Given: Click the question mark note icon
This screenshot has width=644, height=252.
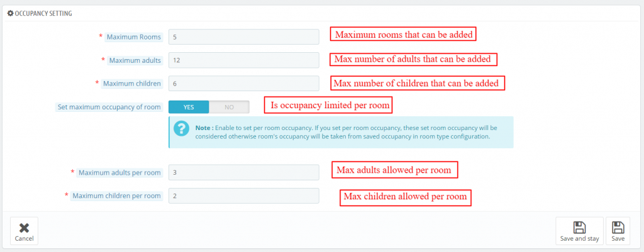Looking at the screenshot, I should [x=181, y=128].
